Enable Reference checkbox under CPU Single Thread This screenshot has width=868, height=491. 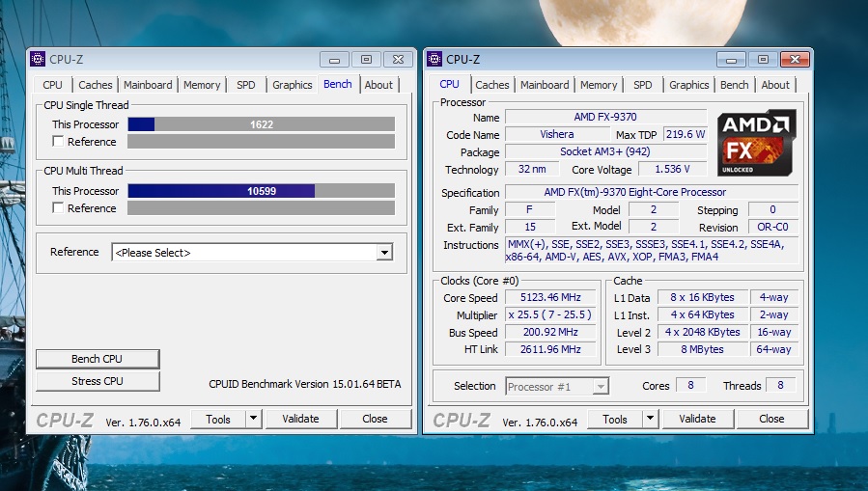[58, 141]
